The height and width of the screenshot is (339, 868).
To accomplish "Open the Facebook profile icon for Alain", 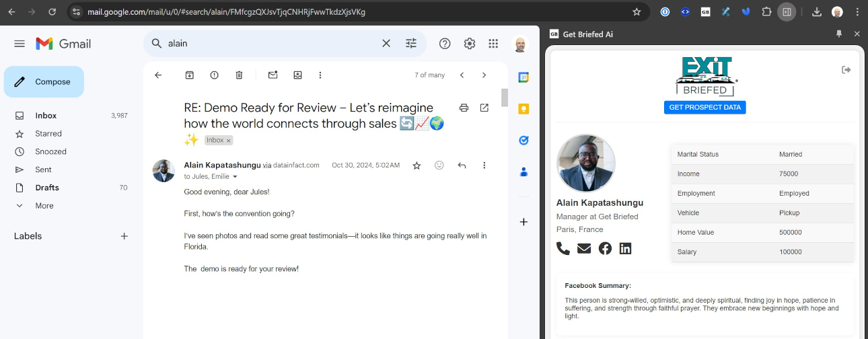I will [x=605, y=248].
